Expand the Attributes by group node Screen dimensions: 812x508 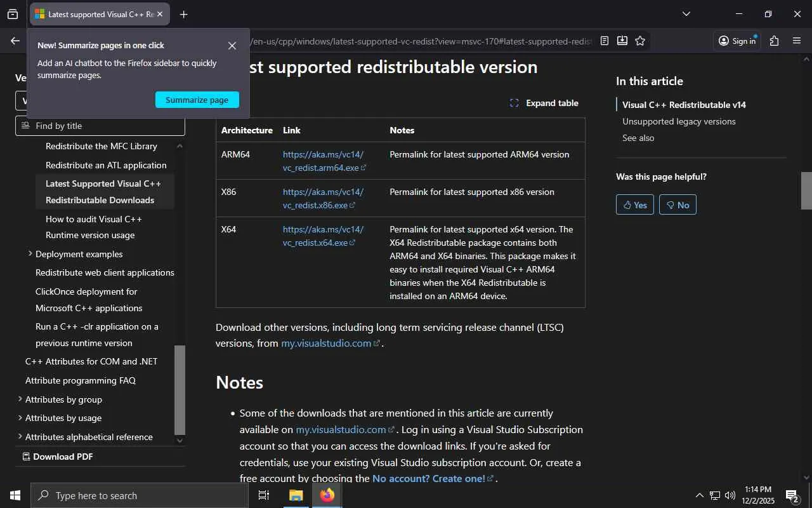tap(20, 399)
